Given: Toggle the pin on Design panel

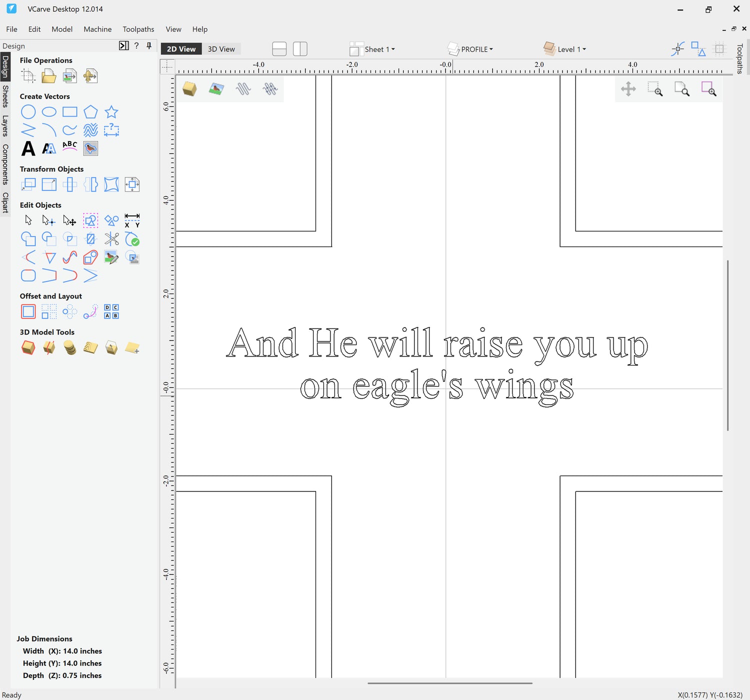Looking at the screenshot, I should 148,46.
